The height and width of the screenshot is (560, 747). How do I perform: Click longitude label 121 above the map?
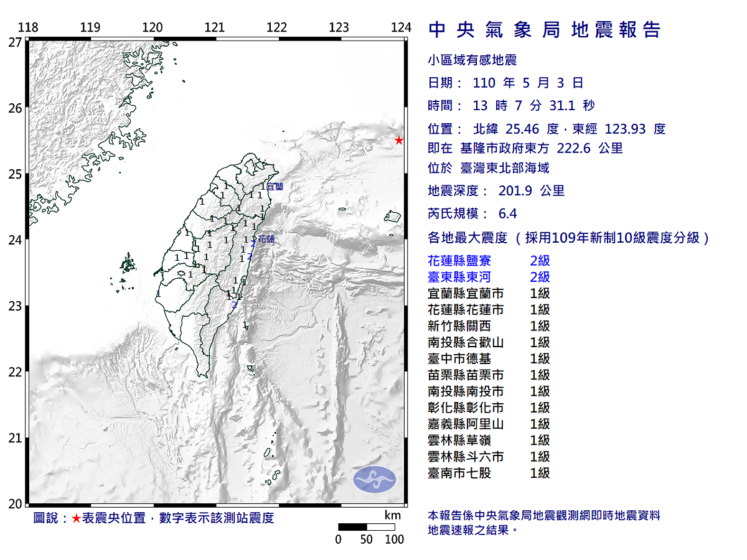215,27
